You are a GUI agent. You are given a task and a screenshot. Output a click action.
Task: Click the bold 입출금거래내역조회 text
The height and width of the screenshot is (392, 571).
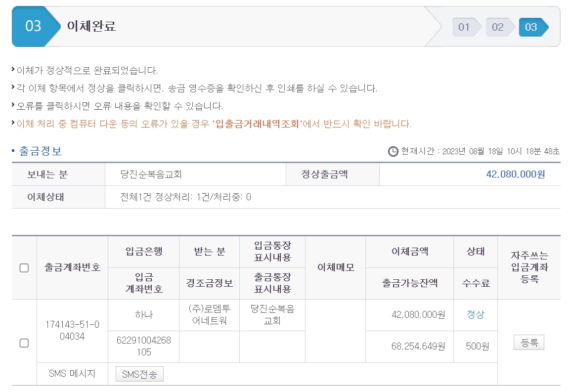coord(257,124)
